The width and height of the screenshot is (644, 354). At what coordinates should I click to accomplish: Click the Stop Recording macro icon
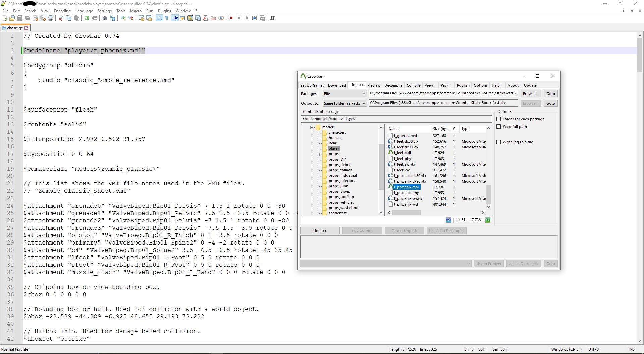coord(239,18)
